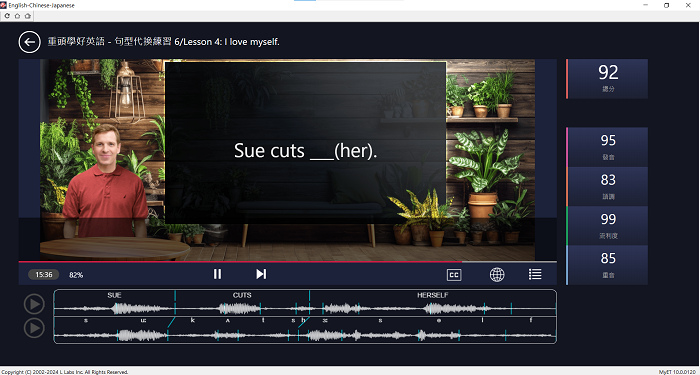The image size is (700, 375).
Task: Click the 15:36 time badge
Action: [43, 275]
